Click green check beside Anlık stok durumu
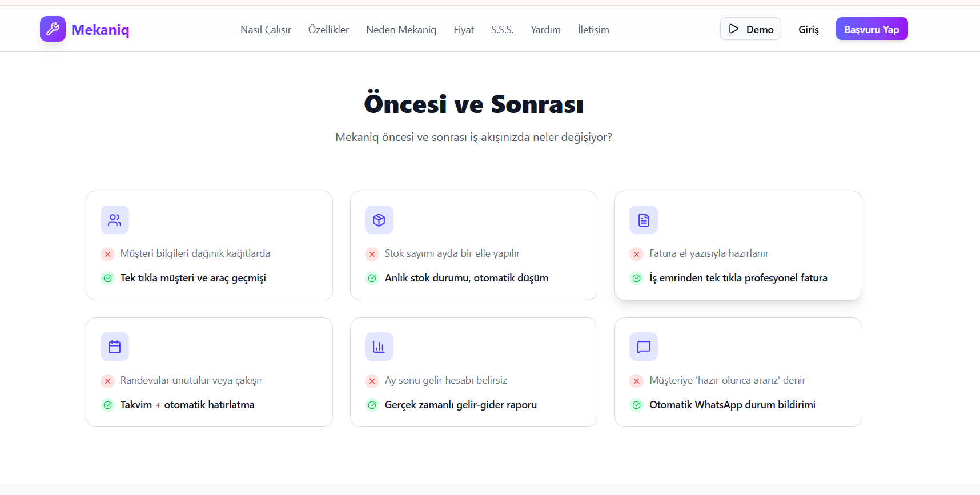Viewport: 980px width, 495px height. (x=372, y=278)
